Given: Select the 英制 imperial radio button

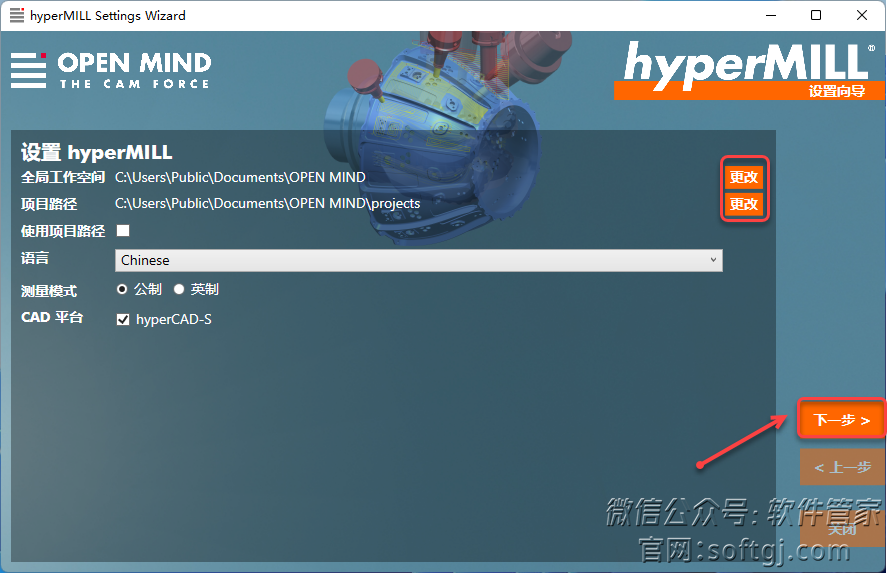Looking at the screenshot, I should 179,289.
